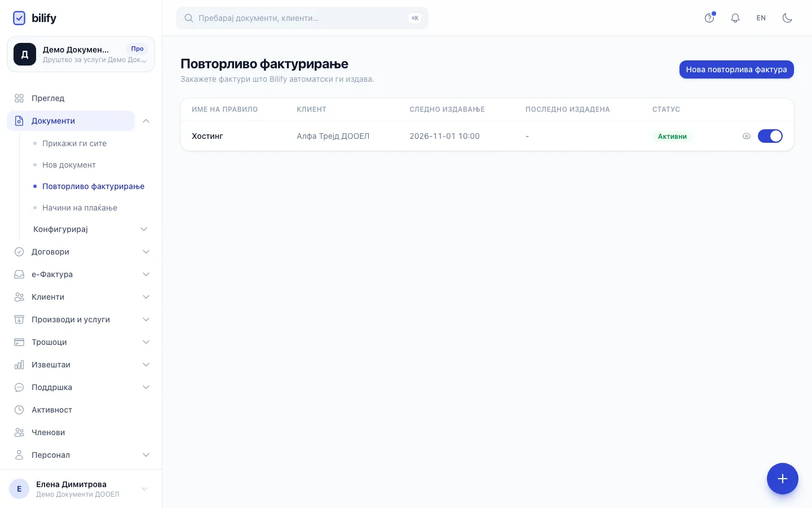The width and height of the screenshot is (812, 508).
Task: Click the bilify logo icon
Action: 19,18
